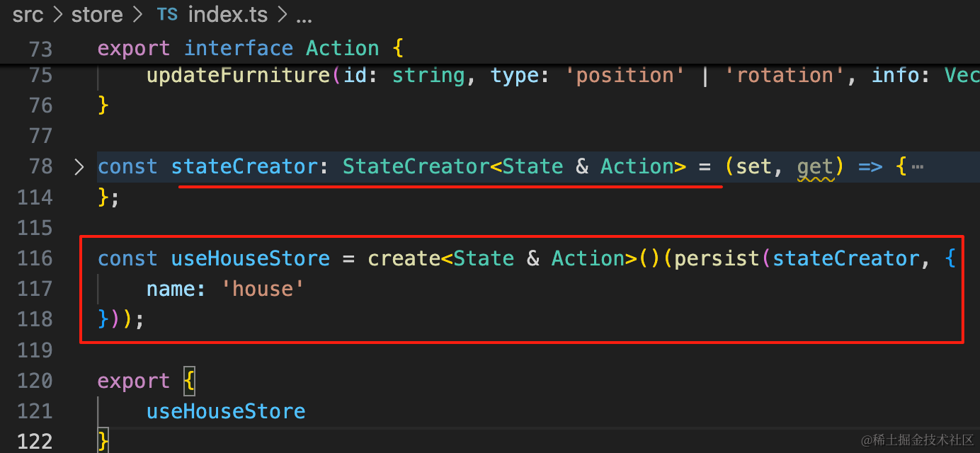The image size is (980, 453).
Task: Click the highlighted opening brace after export
Action: (x=189, y=381)
